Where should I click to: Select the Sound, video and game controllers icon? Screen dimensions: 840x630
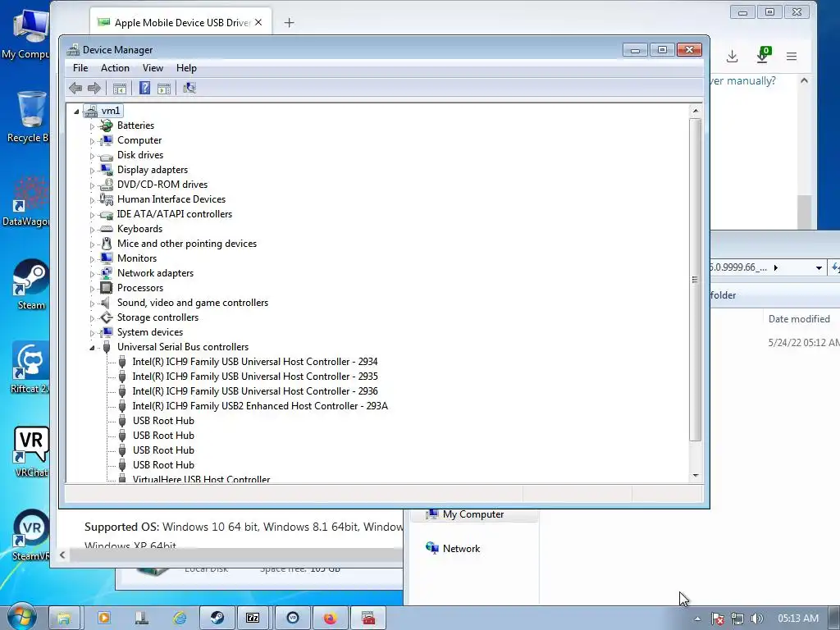107,303
